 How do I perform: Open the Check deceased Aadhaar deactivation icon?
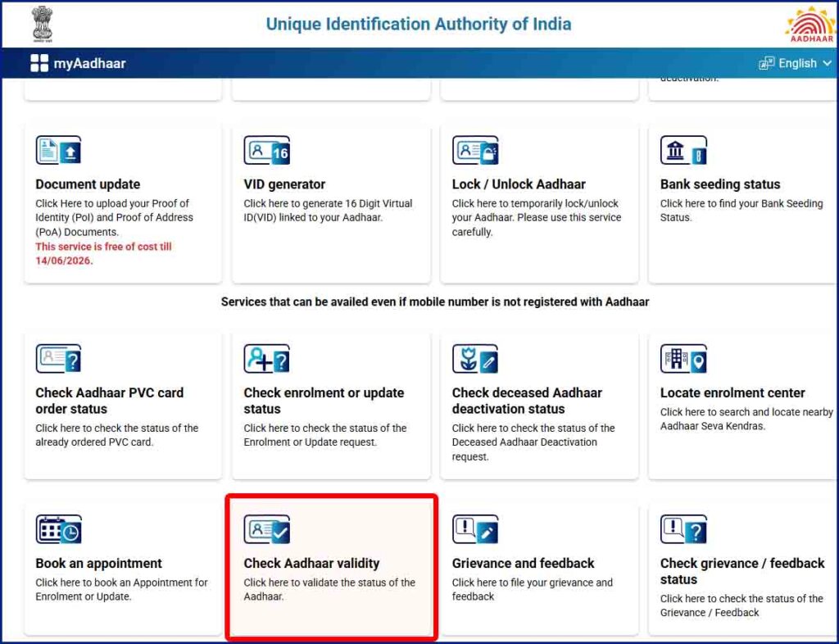[x=475, y=358]
